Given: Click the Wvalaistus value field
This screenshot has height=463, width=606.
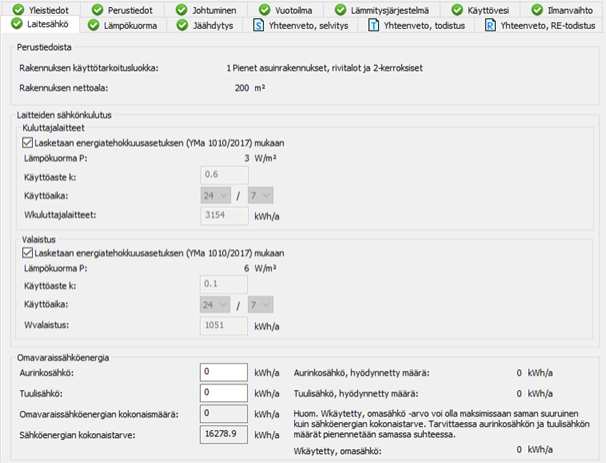Looking at the screenshot, I should (x=224, y=325).
